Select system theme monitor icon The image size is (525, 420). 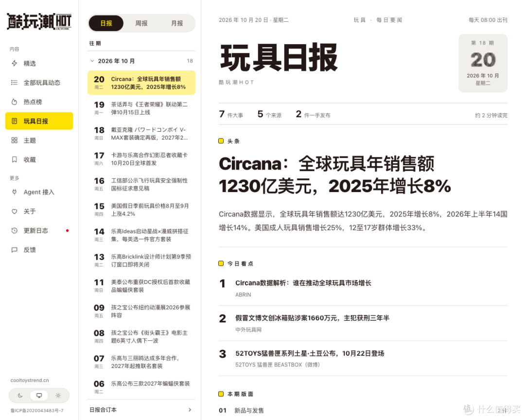[x=39, y=396]
